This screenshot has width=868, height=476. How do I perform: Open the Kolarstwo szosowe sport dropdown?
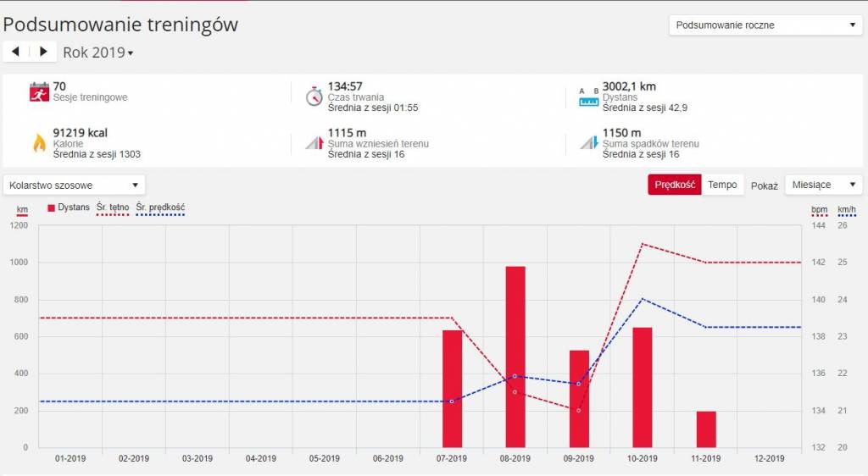pyautogui.click(x=75, y=185)
